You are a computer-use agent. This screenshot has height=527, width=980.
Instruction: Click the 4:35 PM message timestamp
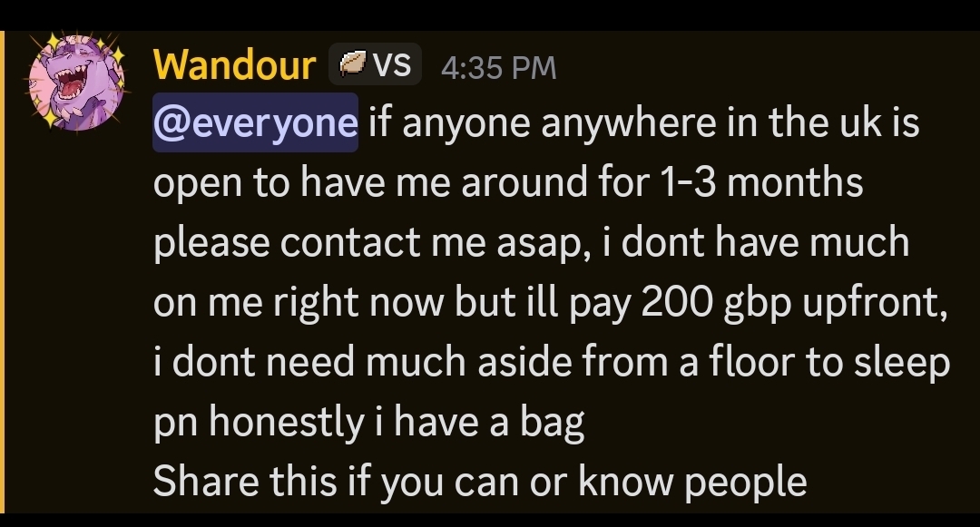click(497, 67)
